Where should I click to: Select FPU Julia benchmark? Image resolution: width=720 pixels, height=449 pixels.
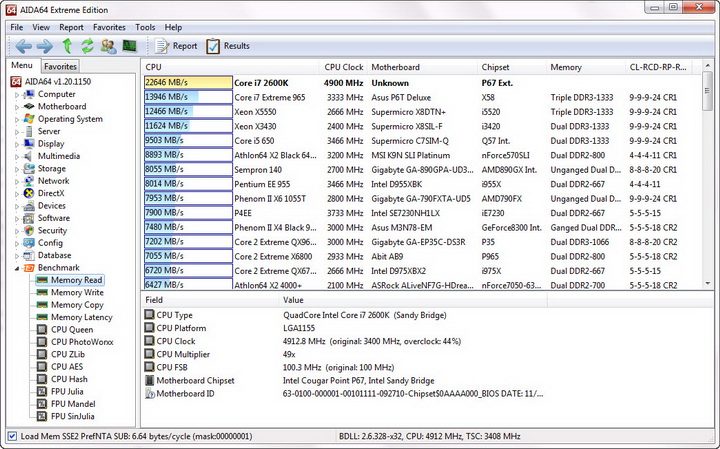point(67,392)
